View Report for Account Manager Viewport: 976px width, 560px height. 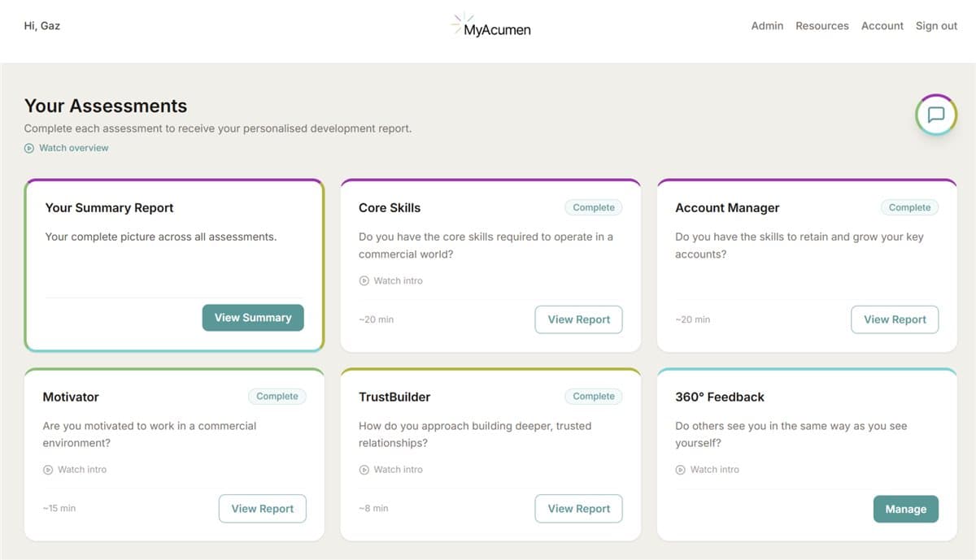[x=895, y=319]
